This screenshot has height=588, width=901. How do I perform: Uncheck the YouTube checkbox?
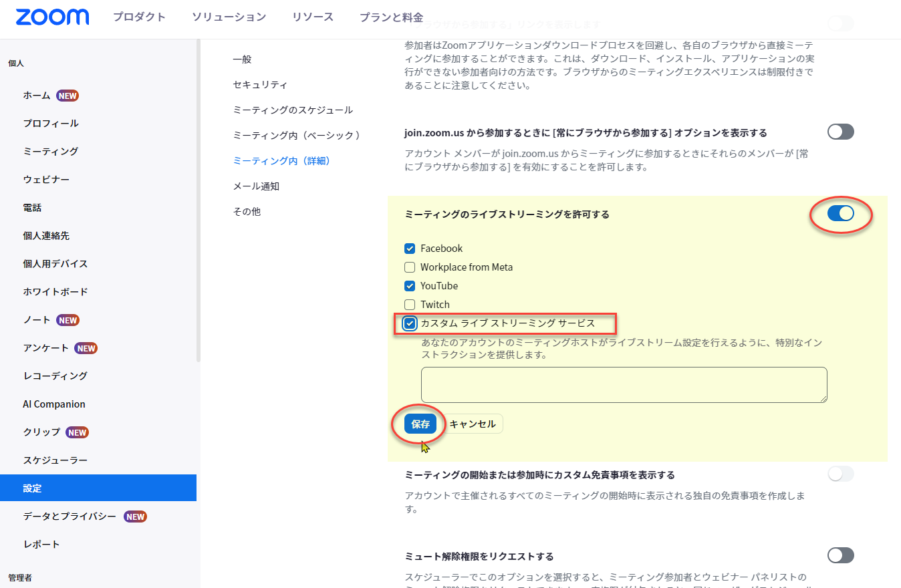tap(410, 286)
